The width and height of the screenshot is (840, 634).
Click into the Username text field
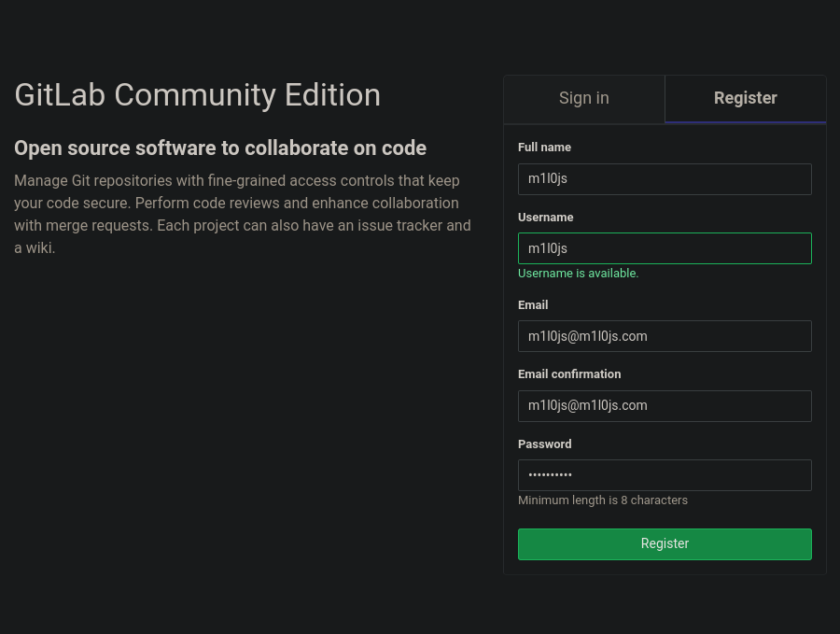(665, 248)
